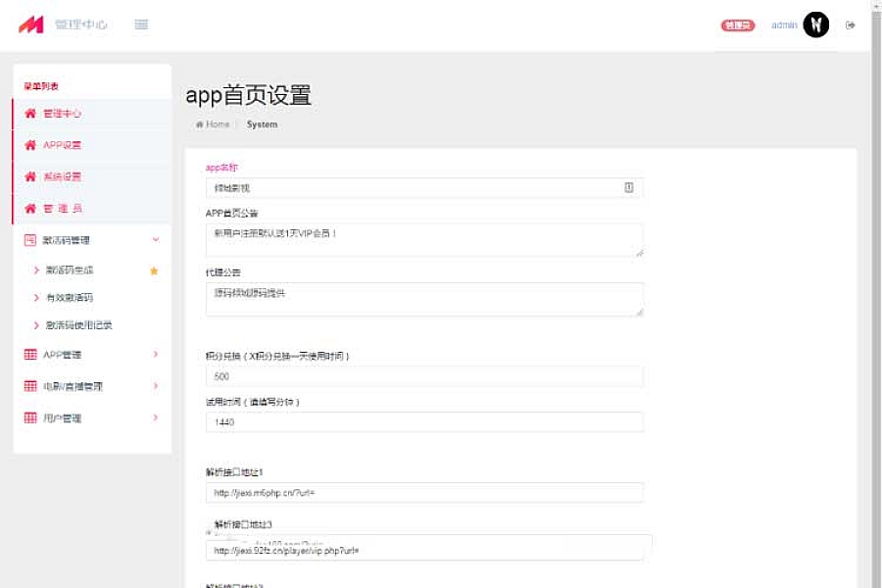Screen dimensions: 882x588
Task: Click the home icon beside APP设置
Action: click(x=30, y=145)
